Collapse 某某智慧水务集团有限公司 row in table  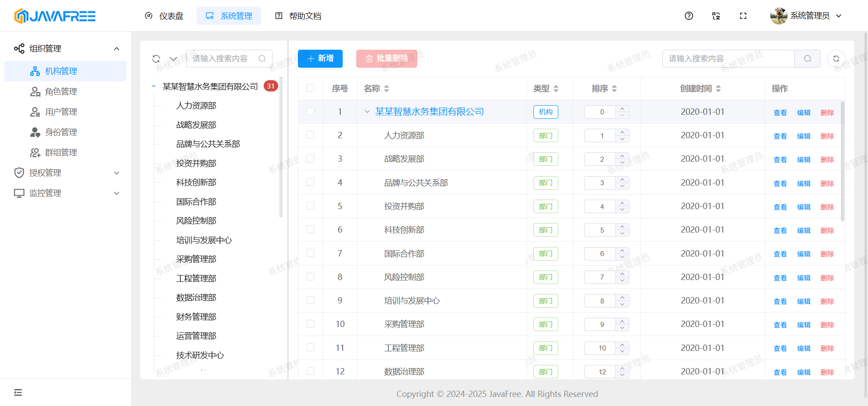pos(367,112)
